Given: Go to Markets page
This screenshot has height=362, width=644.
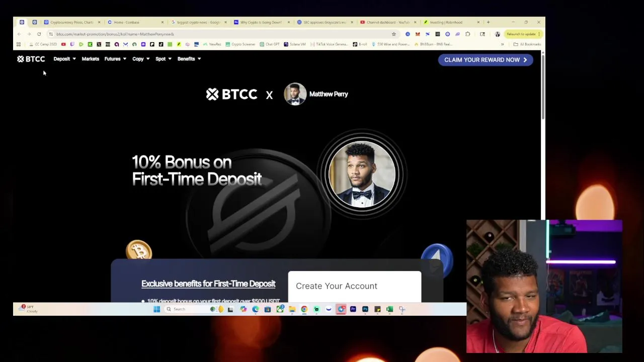Looking at the screenshot, I should coord(91,59).
